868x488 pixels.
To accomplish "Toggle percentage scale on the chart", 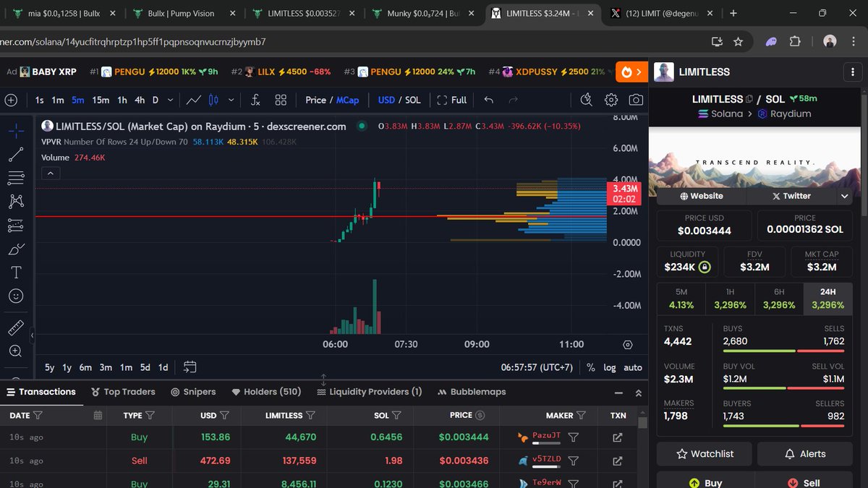I will pos(591,367).
